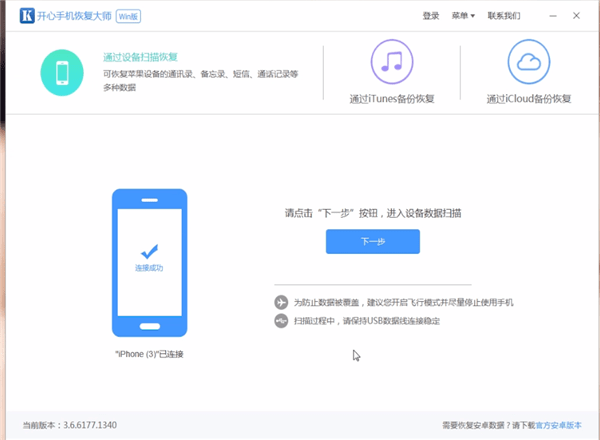Viewport: 600px width, 440px height.
Task: Click the Win版 badge in title
Action: coord(129,17)
